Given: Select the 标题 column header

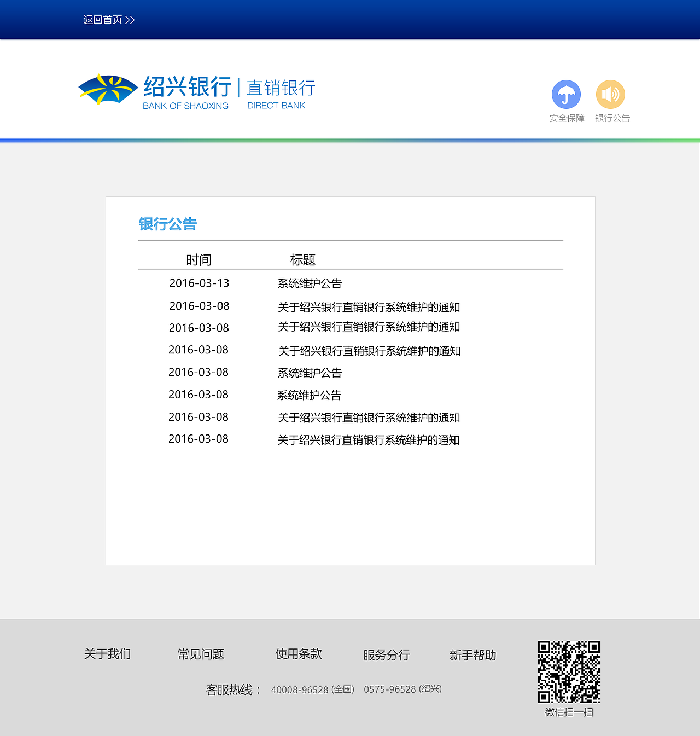Looking at the screenshot, I should pyautogui.click(x=303, y=260).
